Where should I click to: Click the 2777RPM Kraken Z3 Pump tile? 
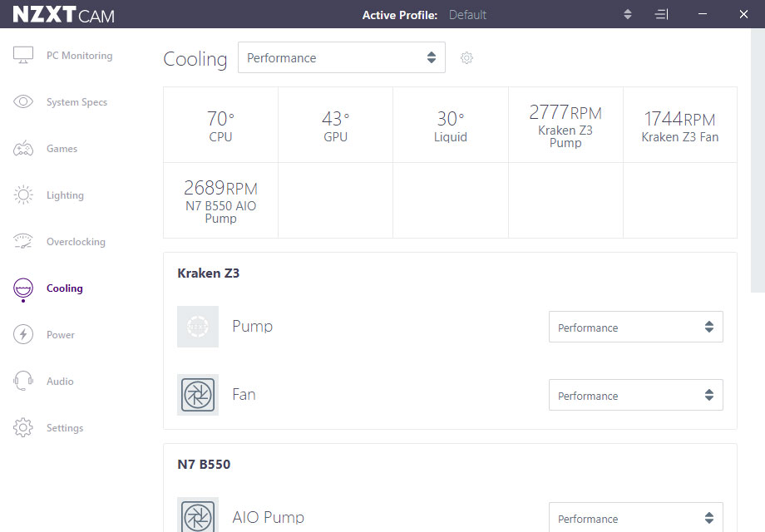[x=565, y=125]
